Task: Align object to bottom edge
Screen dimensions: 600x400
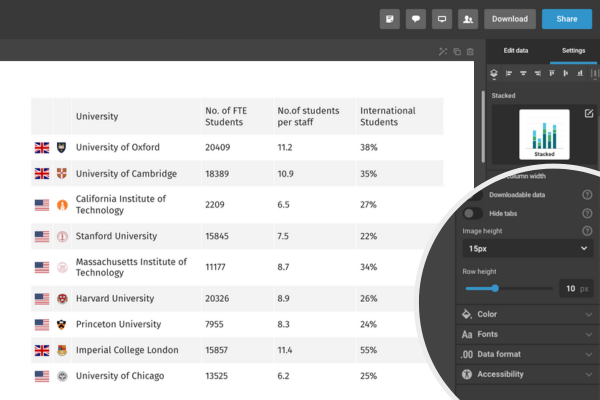Action: (x=580, y=73)
